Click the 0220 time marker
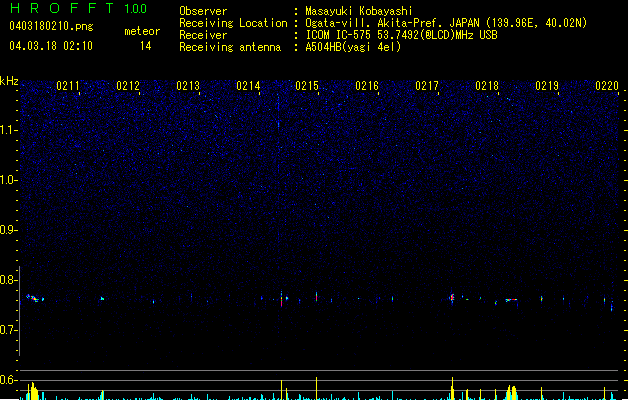 pyautogui.click(x=607, y=86)
